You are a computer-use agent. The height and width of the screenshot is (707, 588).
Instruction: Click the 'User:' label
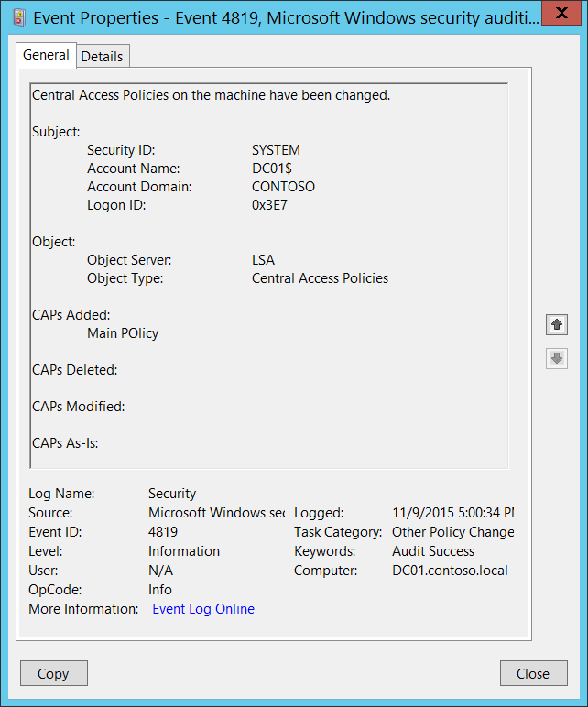click(x=43, y=571)
